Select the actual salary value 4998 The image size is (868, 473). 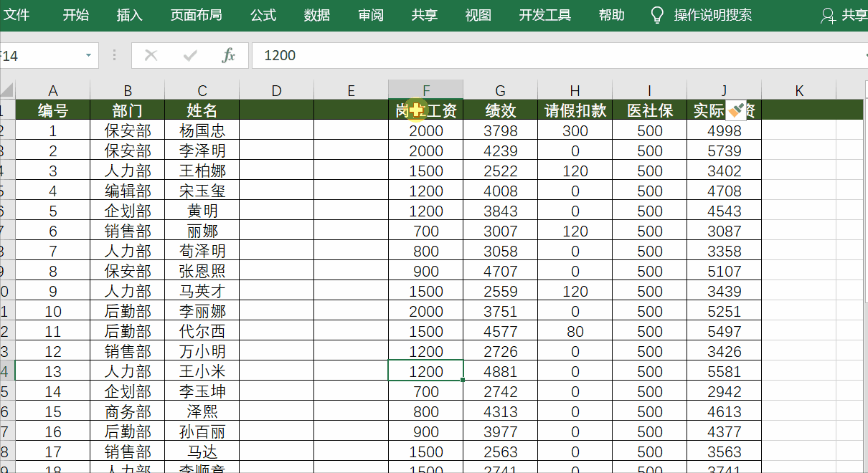725,130
